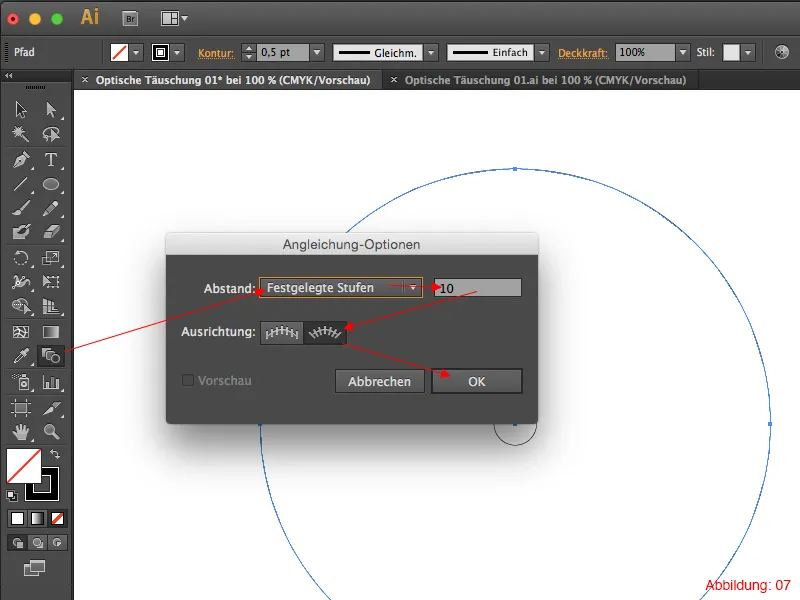Open the Kontur stroke panel link
This screenshot has width=800, height=600.
click(x=216, y=53)
